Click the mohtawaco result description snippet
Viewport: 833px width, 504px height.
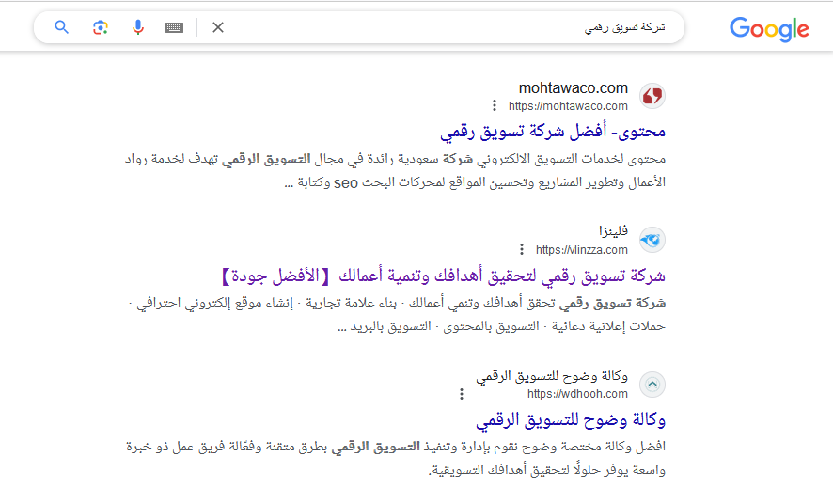(x=395, y=170)
